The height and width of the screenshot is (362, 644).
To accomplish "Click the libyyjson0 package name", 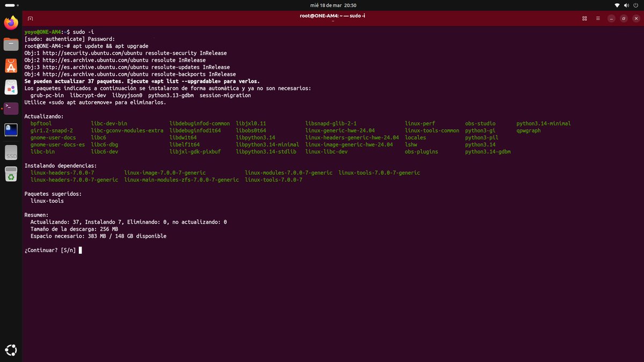I will pyautogui.click(x=127, y=95).
